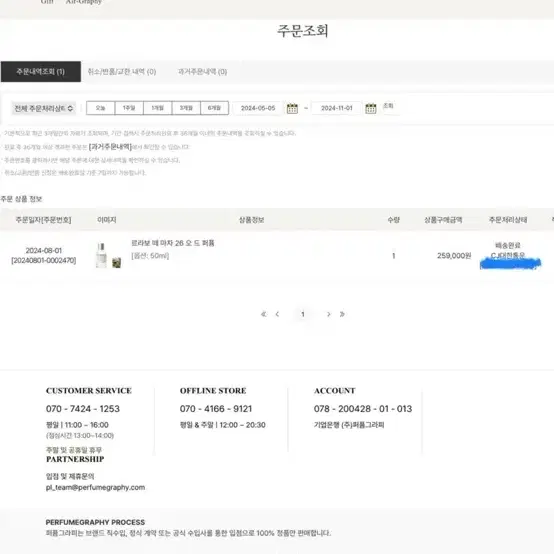This screenshot has width=554, height=554.
Task: Click the pl_team@perfumegraphy.com email
Action: pos(95,488)
